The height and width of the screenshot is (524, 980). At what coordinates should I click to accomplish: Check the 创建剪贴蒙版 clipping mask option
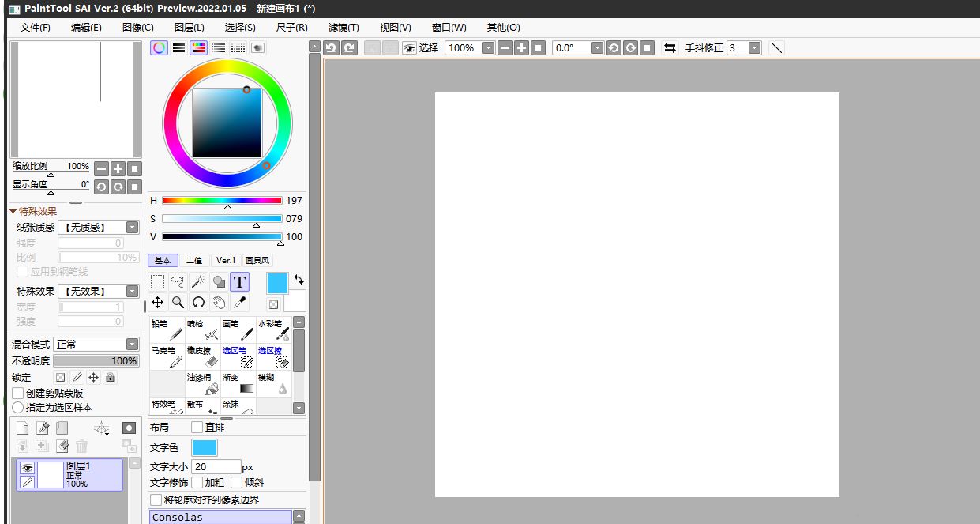coord(18,393)
